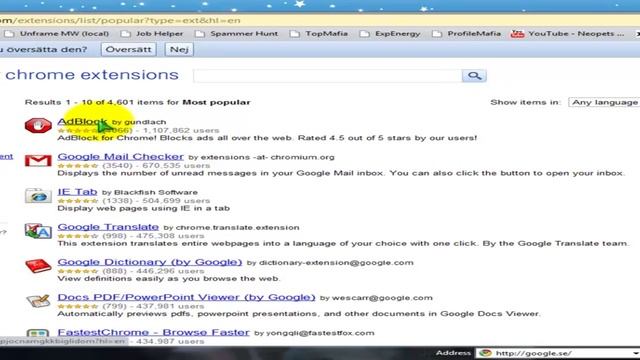Image resolution: width=640 pixels, height=360 pixels.
Task: Open the IE Tab extension link
Action: click(77, 192)
